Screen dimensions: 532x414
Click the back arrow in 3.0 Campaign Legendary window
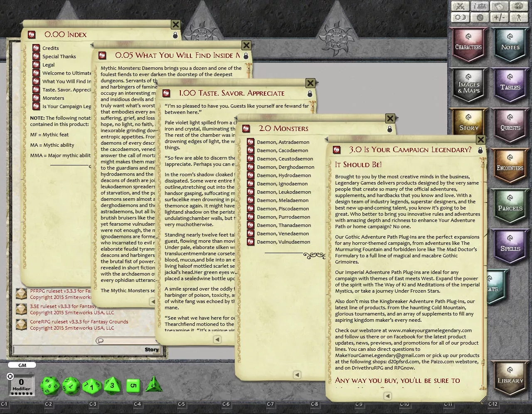[x=387, y=396]
